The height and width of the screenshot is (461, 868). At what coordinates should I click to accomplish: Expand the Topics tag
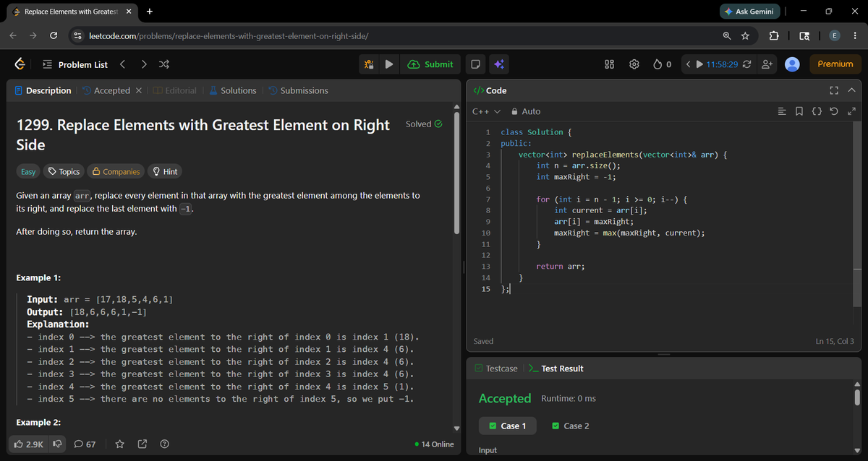(x=63, y=171)
